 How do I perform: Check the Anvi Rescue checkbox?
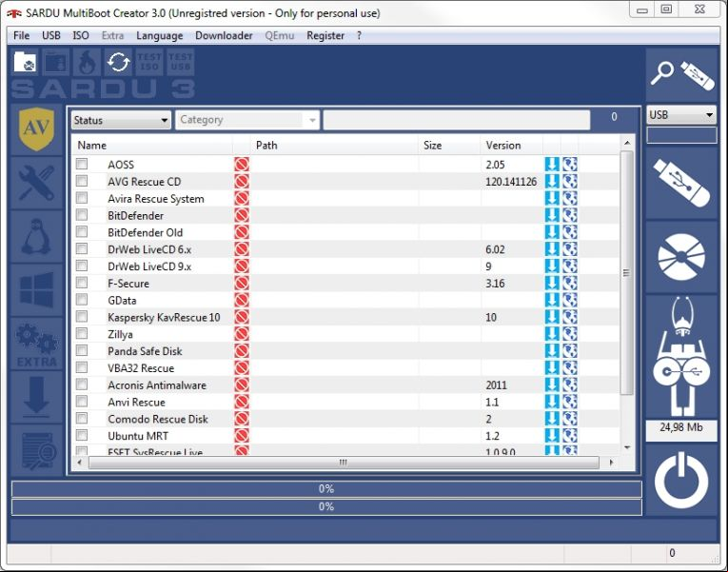82,401
